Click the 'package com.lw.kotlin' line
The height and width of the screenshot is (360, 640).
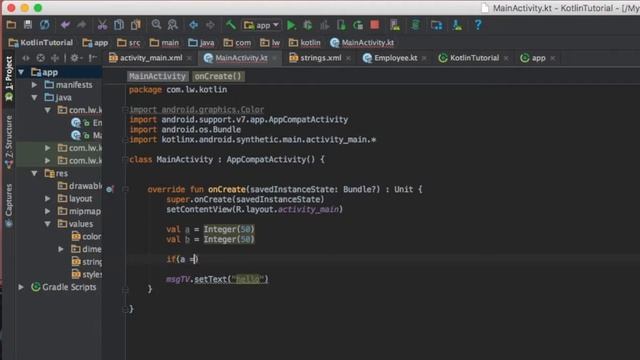178,90
